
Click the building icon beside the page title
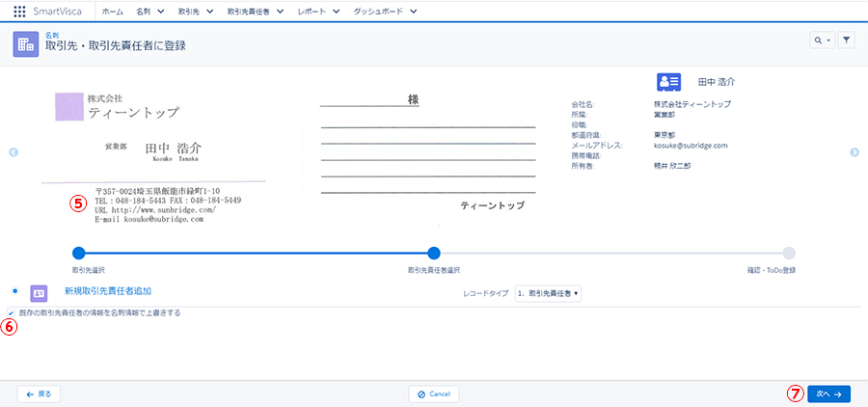25,44
